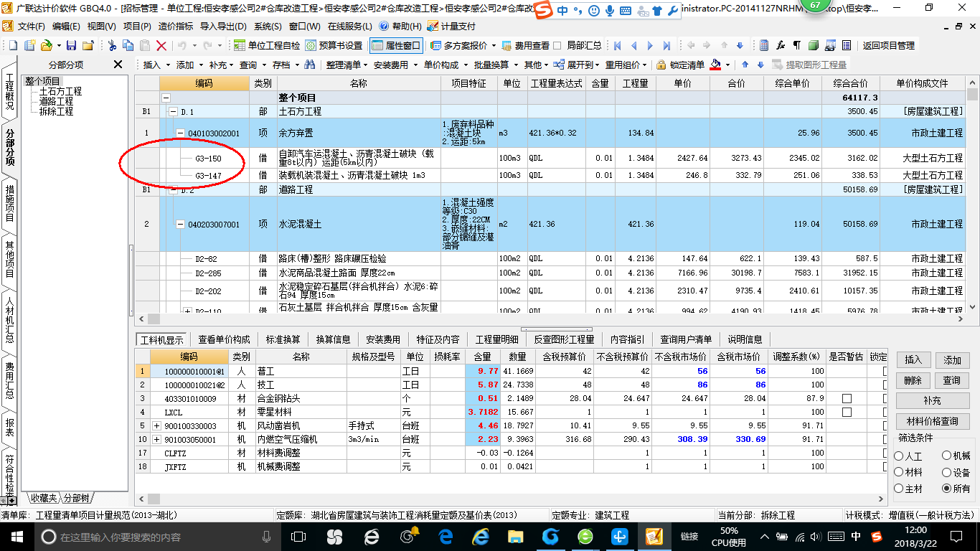Image resolution: width=980 pixels, height=551 pixels.
Task: Select the 材料 filter radio button
Action: 899,472
